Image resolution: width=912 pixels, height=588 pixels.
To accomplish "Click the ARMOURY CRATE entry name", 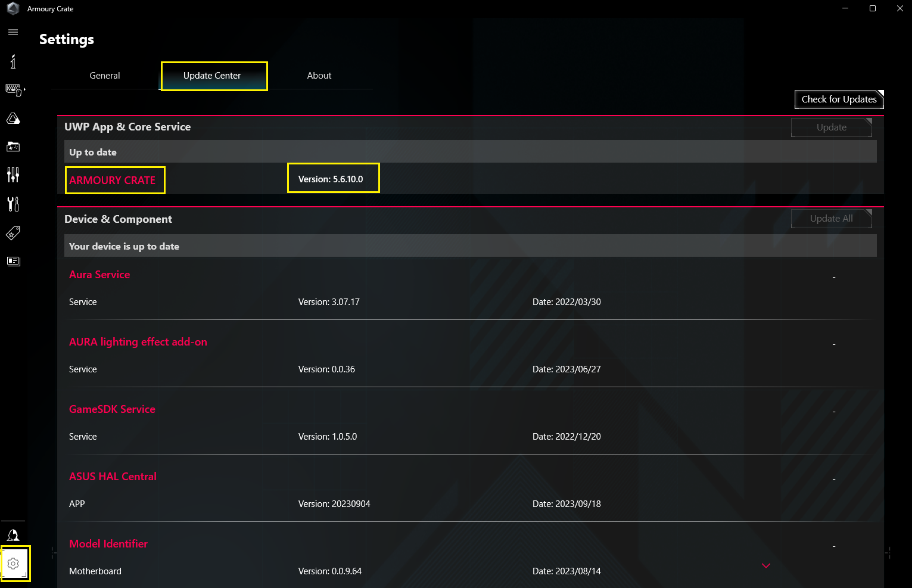I will tap(112, 181).
